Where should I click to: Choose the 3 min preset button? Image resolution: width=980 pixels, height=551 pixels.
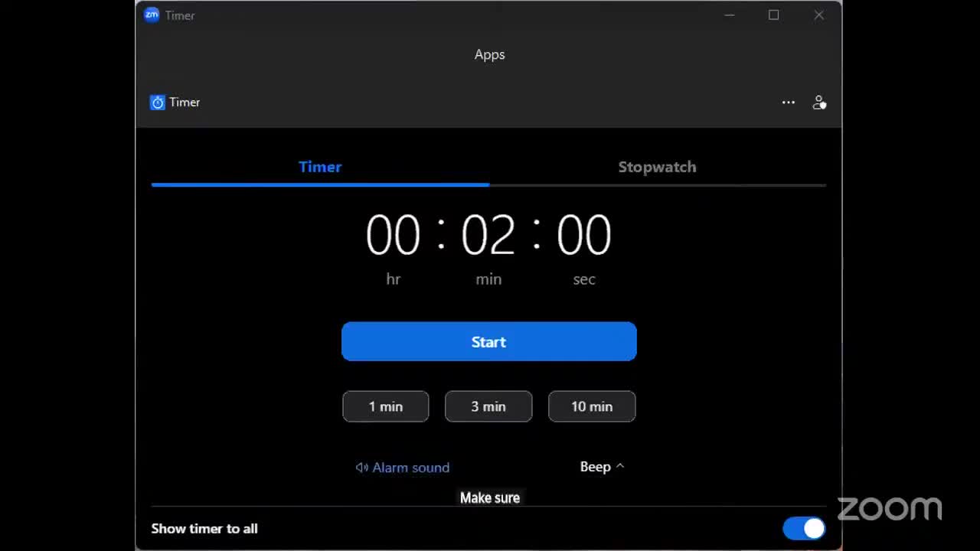click(x=488, y=406)
